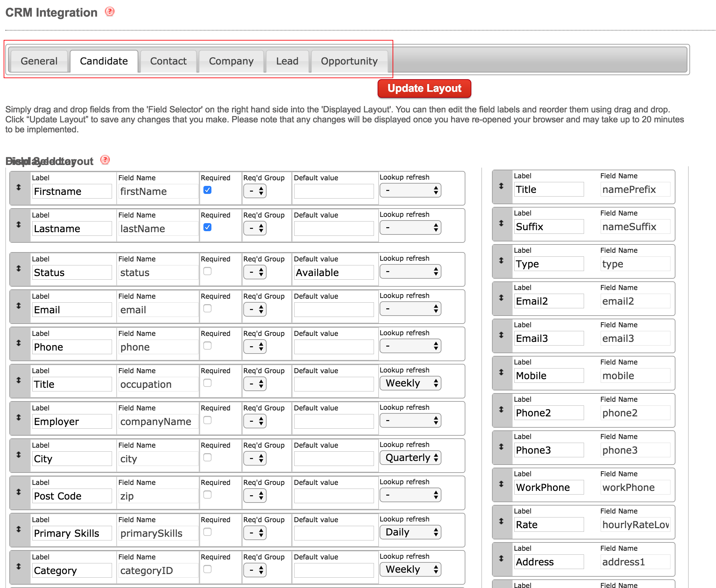Click Default value field containing Available

click(333, 273)
